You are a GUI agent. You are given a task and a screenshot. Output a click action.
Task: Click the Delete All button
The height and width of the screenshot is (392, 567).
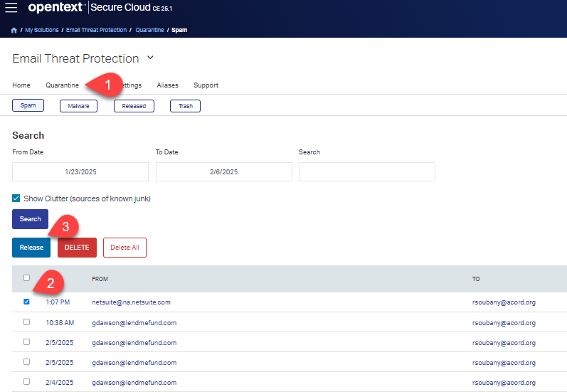click(x=124, y=248)
